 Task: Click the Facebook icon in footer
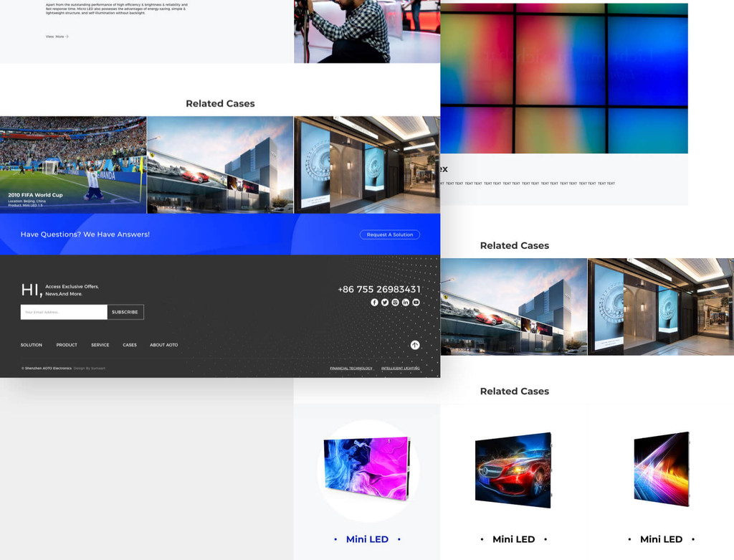374,303
